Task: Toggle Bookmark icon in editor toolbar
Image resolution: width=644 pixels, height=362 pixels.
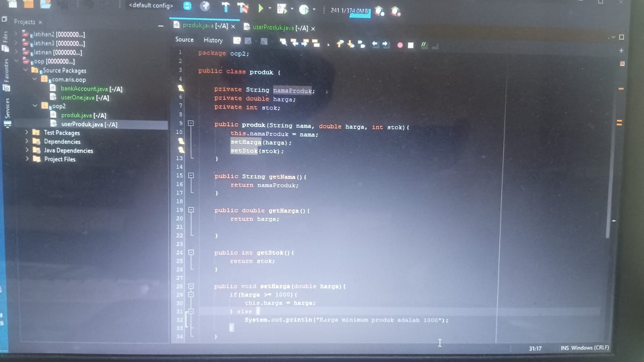Action: pos(361,44)
